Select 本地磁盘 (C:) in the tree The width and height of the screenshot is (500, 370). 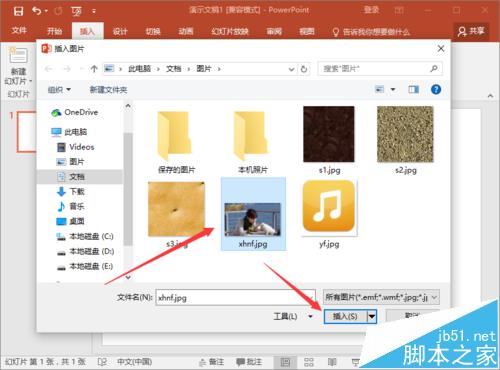point(85,236)
